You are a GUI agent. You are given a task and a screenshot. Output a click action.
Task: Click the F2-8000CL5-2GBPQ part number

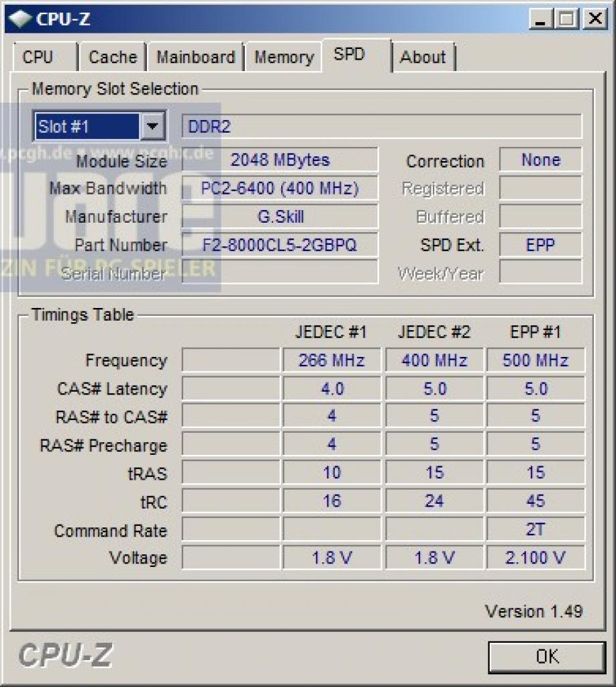[280, 244]
